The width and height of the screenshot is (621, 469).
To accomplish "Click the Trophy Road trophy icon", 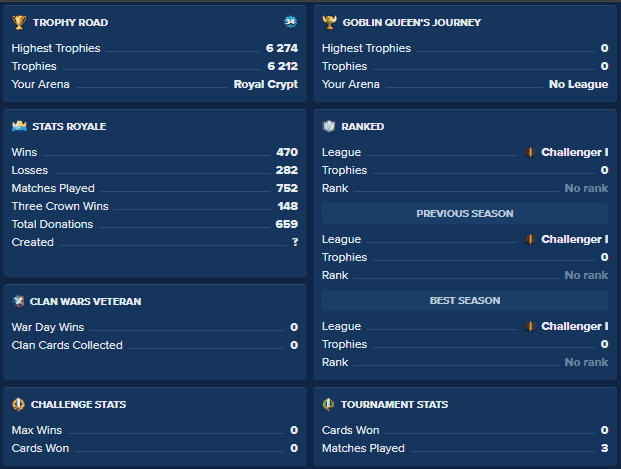I will coord(18,22).
